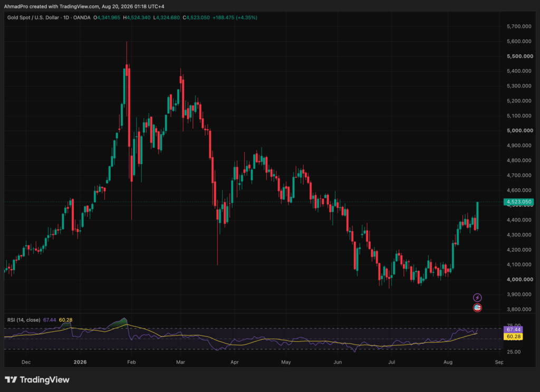Click the 5,100.000 price axis label
Screen dimensions: 540x392
coord(519,116)
